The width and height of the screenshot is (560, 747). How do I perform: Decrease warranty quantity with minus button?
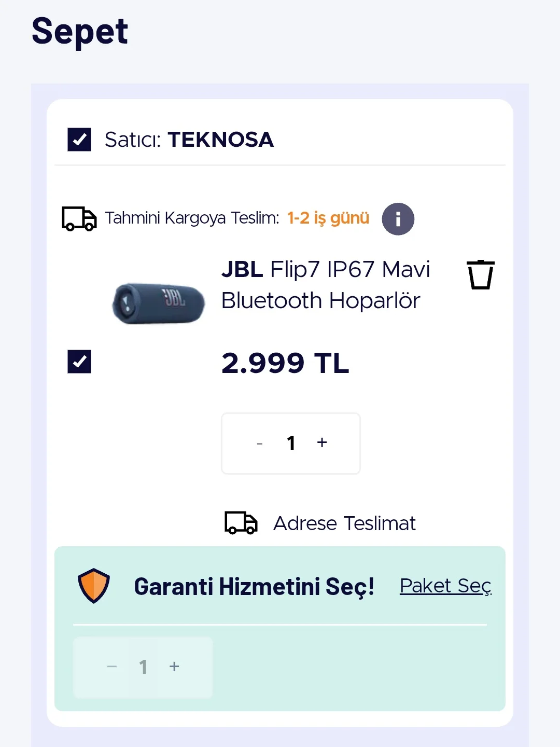click(112, 667)
